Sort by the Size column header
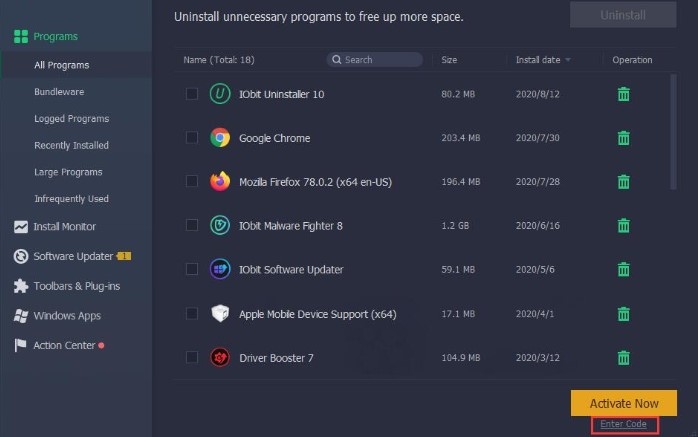 click(x=449, y=60)
